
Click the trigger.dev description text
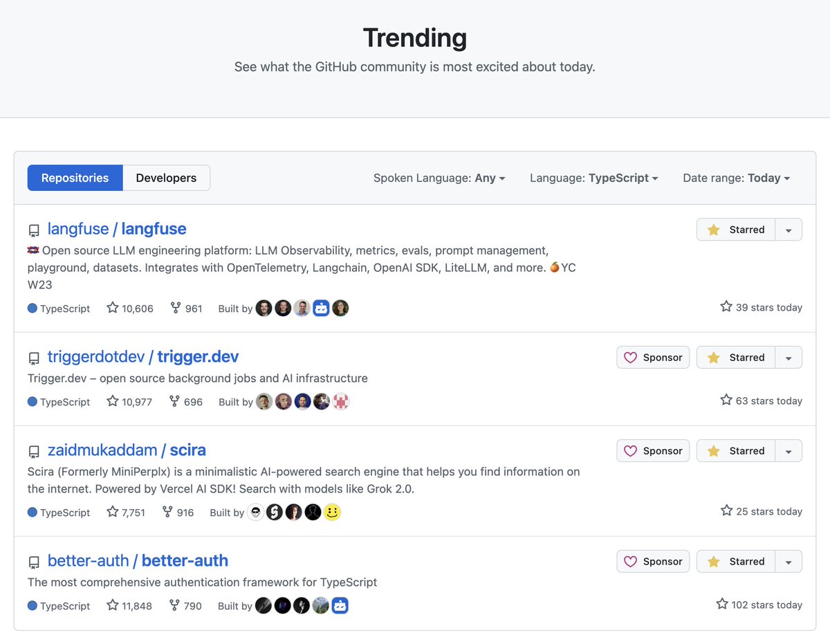198,378
